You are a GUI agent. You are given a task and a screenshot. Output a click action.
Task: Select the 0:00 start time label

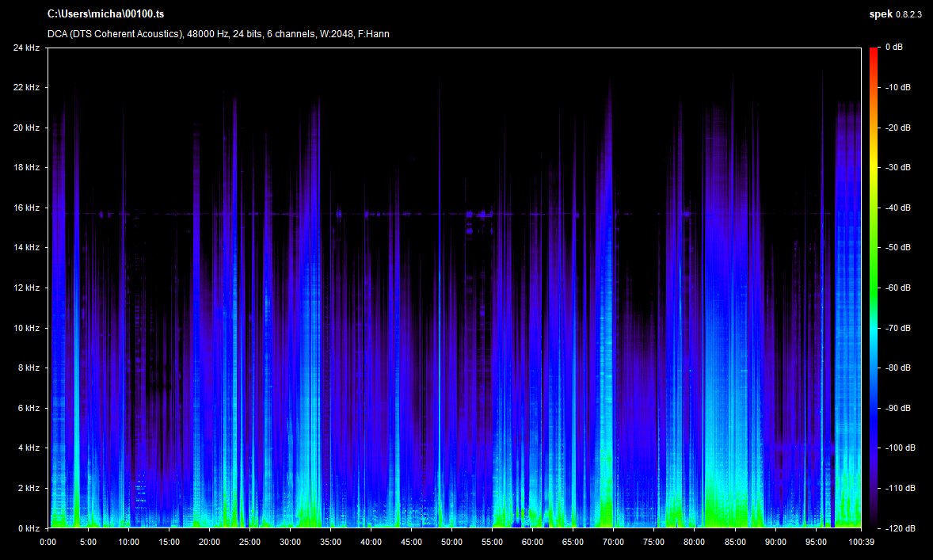[48, 542]
